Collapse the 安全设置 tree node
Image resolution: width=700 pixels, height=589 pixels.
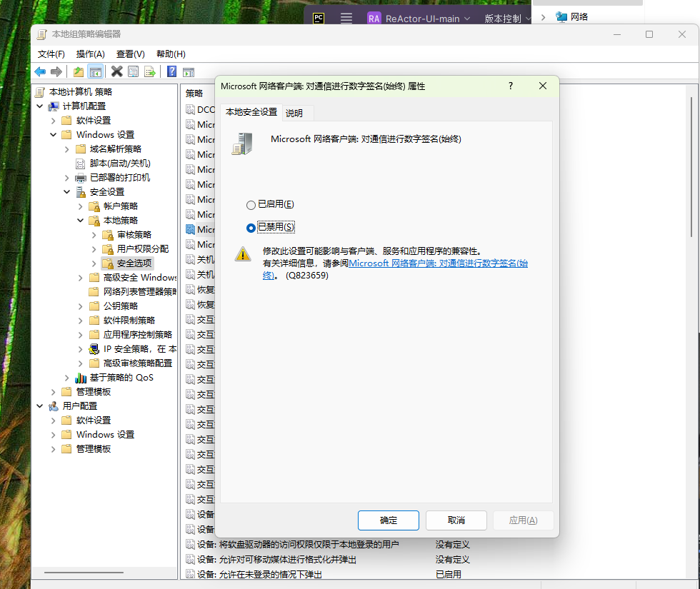pyautogui.click(x=66, y=192)
